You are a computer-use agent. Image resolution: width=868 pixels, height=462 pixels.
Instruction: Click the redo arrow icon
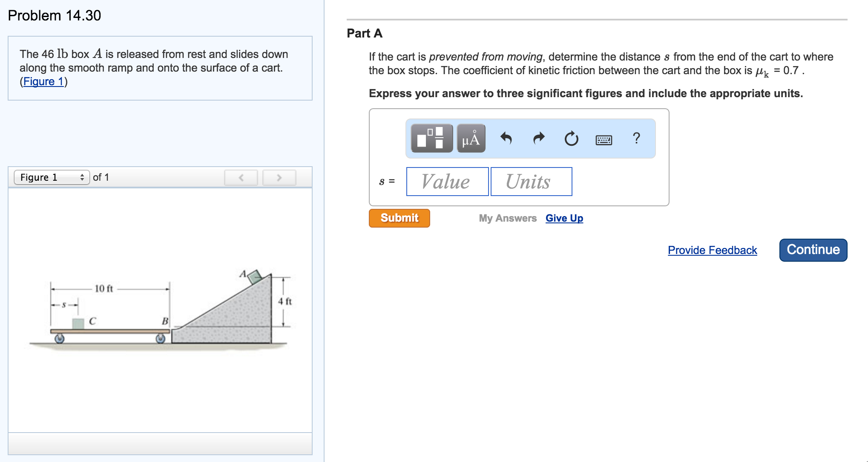(x=539, y=139)
